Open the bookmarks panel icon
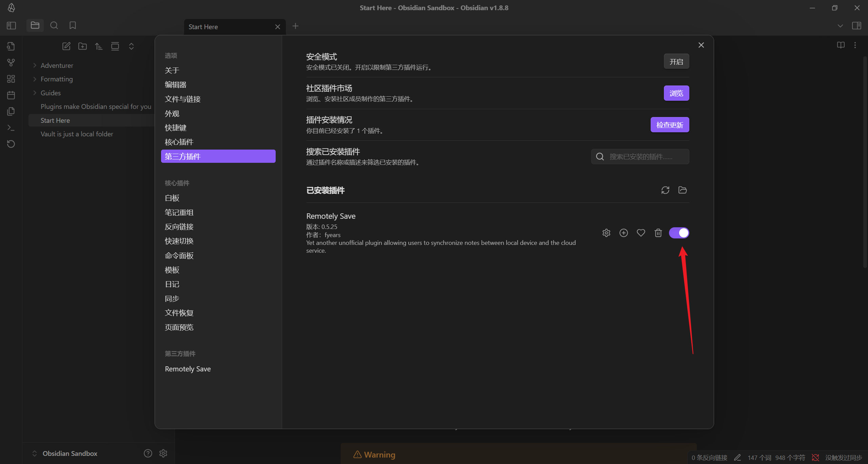Screen dimensions: 868x464 click(73, 25)
